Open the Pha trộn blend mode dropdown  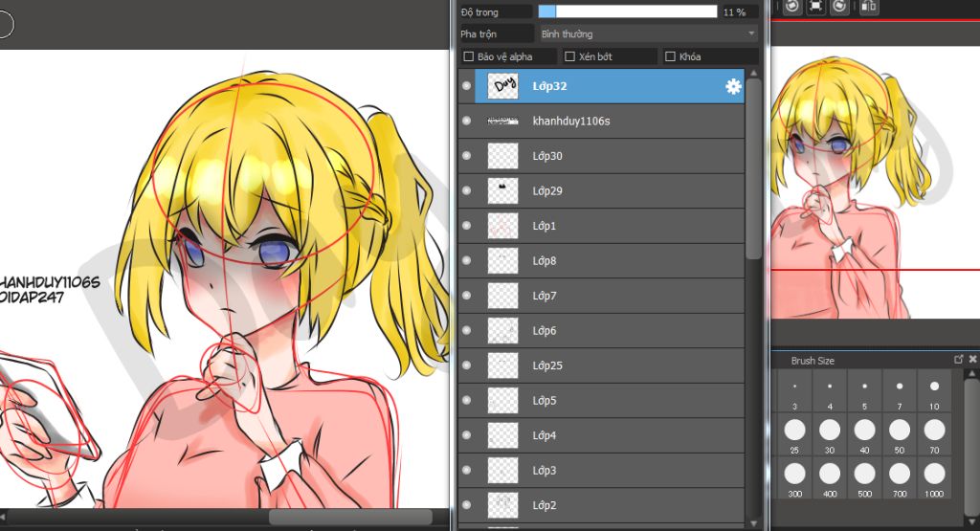pyautogui.click(x=647, y=33)
